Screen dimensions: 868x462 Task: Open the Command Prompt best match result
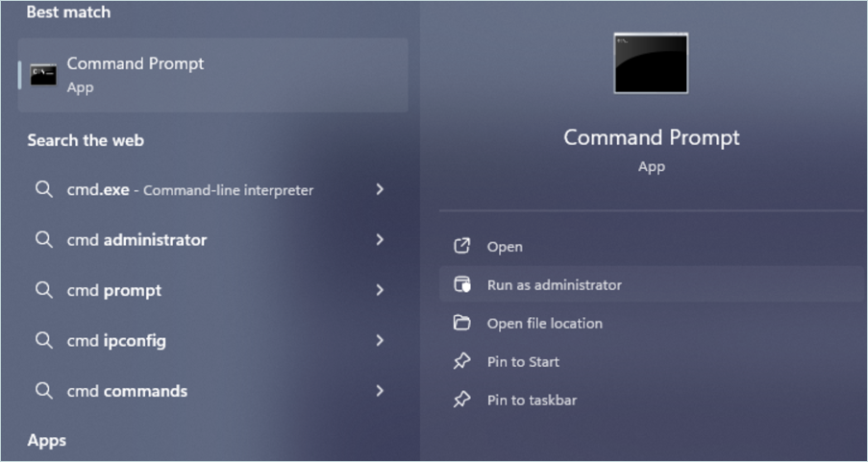(213, 75)
